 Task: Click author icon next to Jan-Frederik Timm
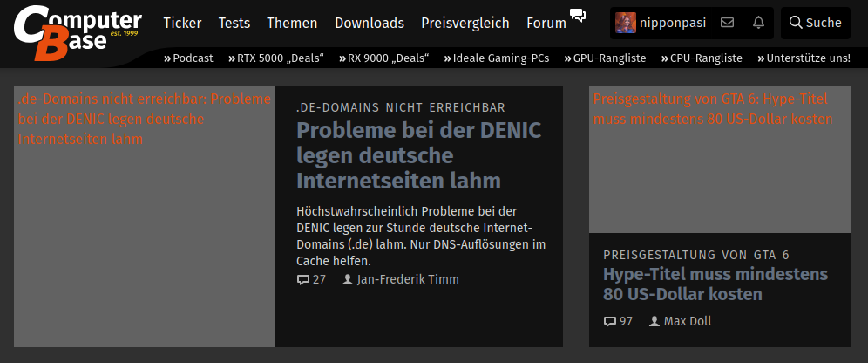348,279
